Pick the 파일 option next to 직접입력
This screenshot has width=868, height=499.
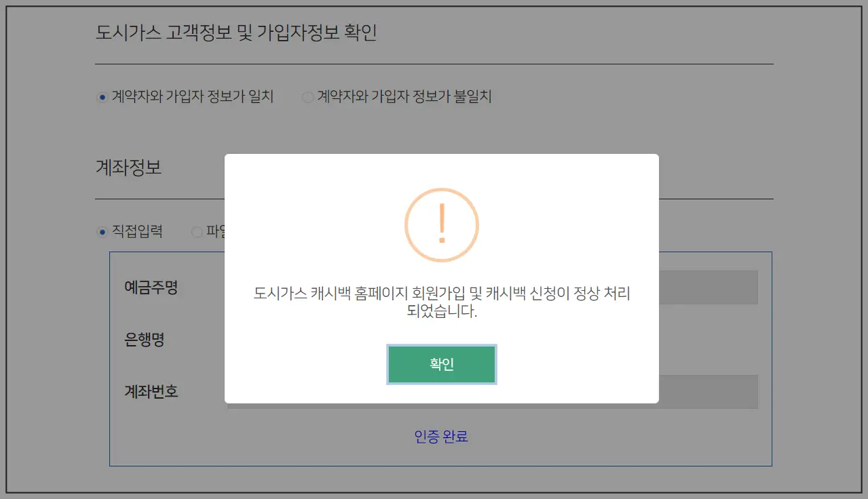[x=196, y=232]
